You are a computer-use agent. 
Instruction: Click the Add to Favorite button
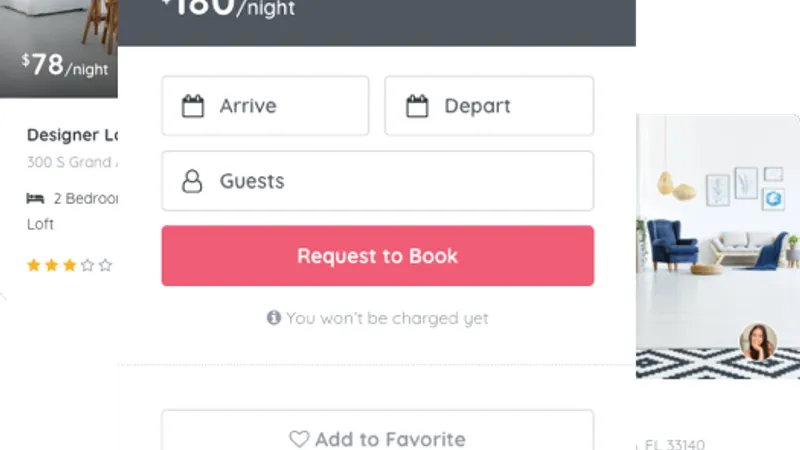[378, 430]
